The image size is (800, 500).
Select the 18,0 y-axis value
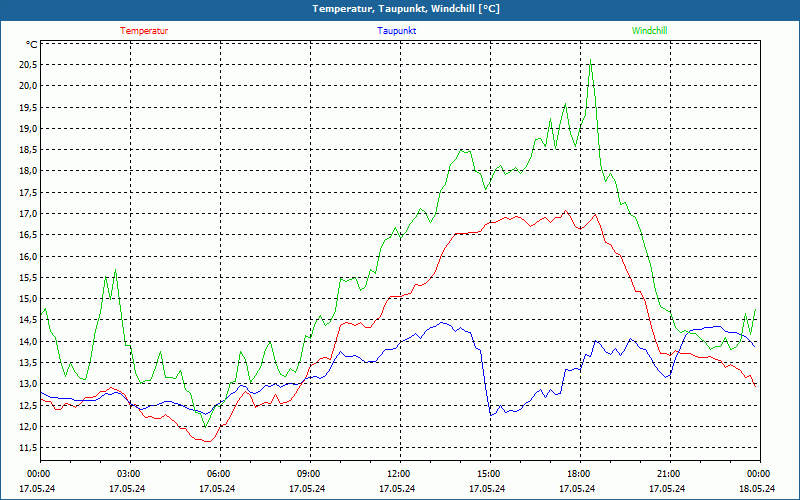coord(28,171)
